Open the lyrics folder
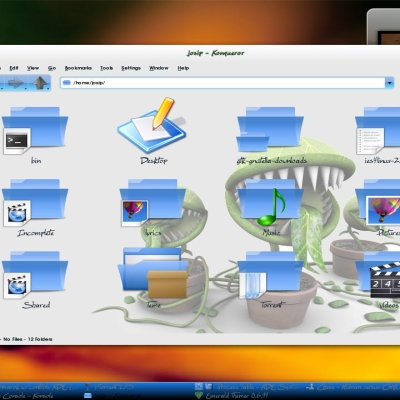This screenshot has height=400, width=400. point(153,203)
